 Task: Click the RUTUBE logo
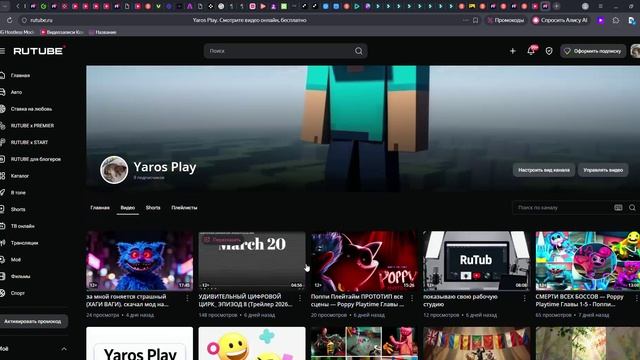[x=39, y=51]
